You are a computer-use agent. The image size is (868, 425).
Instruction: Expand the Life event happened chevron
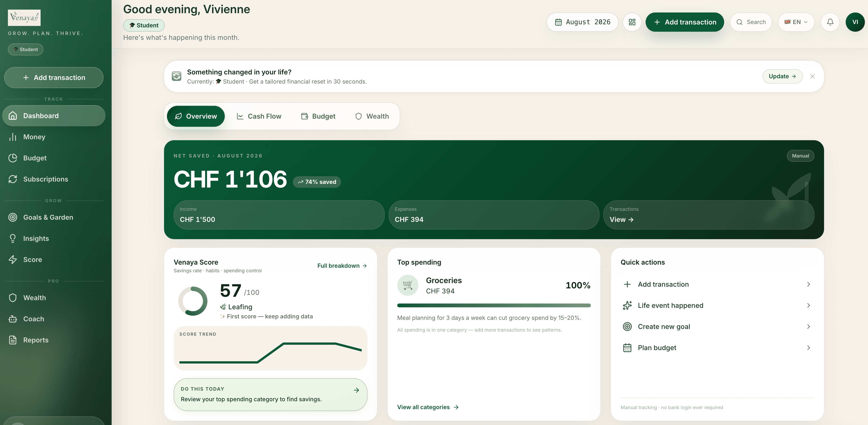[x=808, y=305]
